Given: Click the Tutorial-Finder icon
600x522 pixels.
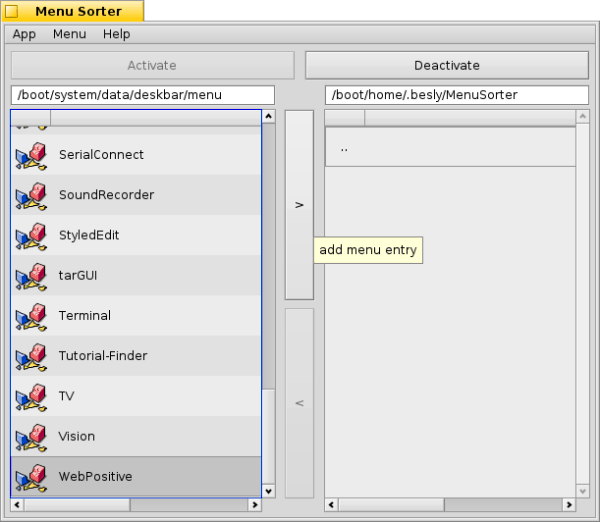Looking at the screenshot, I should (x=31, y=356).
